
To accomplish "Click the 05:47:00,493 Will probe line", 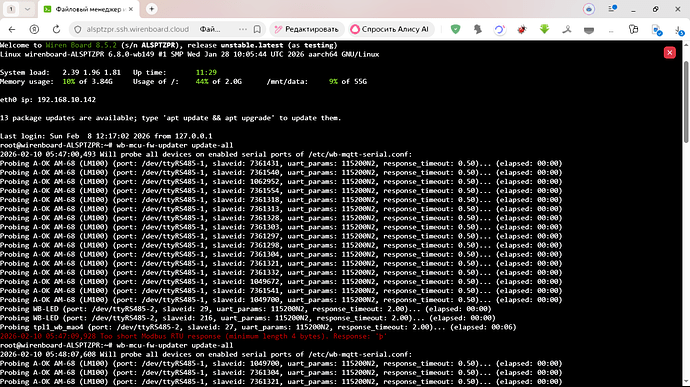I will [x=206, y=154].
